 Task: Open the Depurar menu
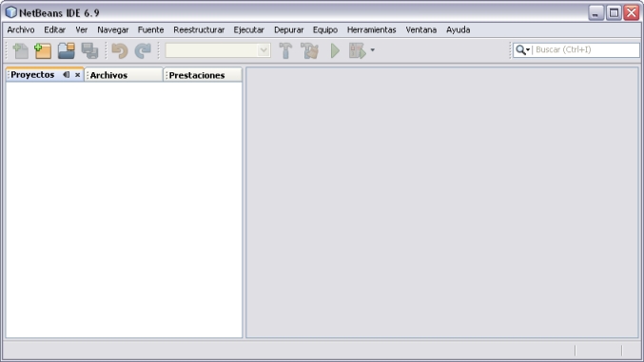[x=289, y=30]
